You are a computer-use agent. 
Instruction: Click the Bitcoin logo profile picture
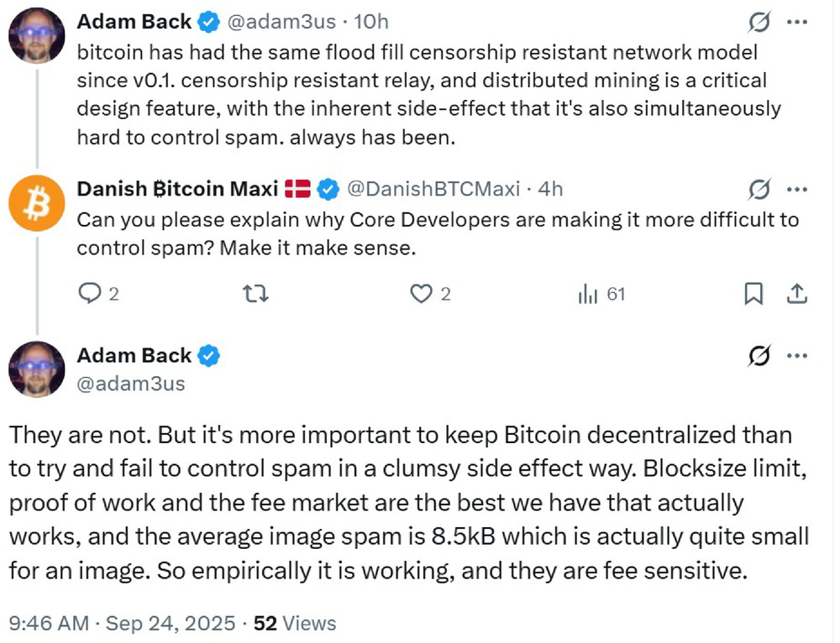point(36,202)
